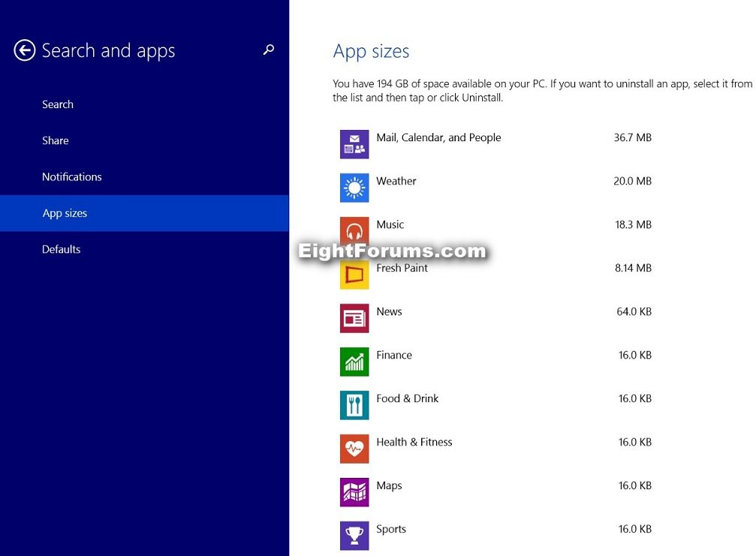Open the Search settings page
Viewport: 756px width, 556px height.
click(58, 104)
